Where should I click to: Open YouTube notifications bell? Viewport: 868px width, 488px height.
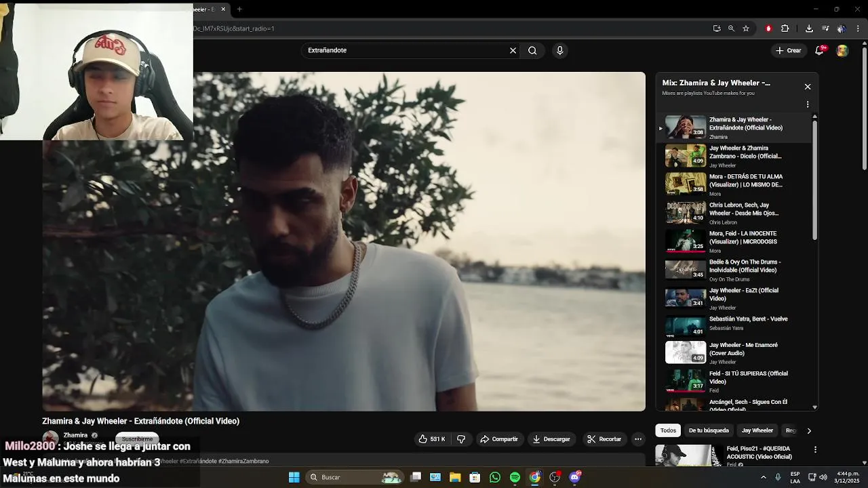tap(819, 50)
